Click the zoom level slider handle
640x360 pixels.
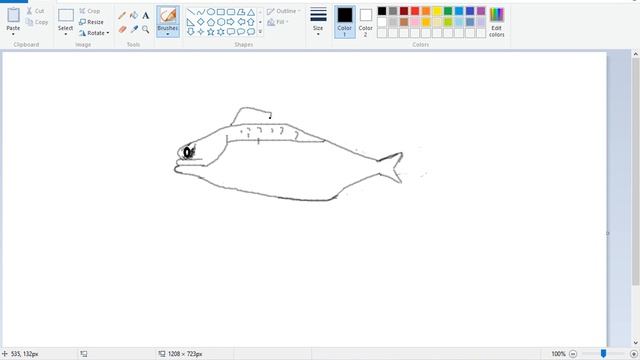pos(603,353)
